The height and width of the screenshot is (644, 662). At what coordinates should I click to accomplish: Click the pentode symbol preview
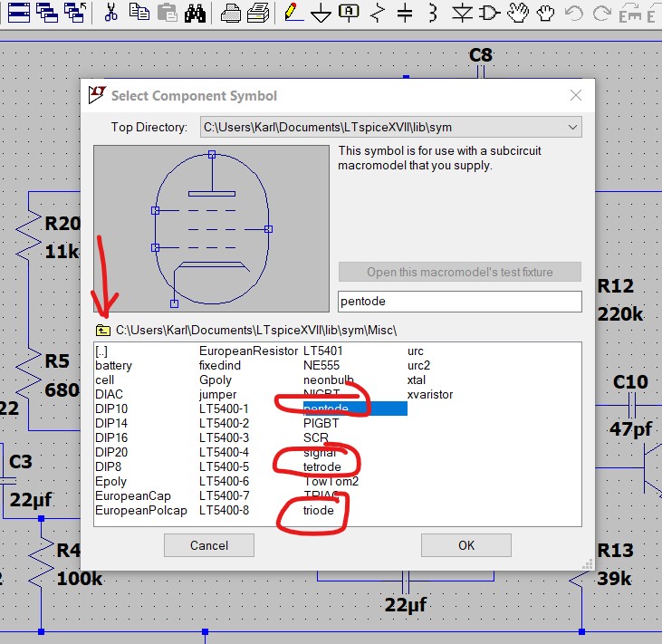(x=212, y=228)
